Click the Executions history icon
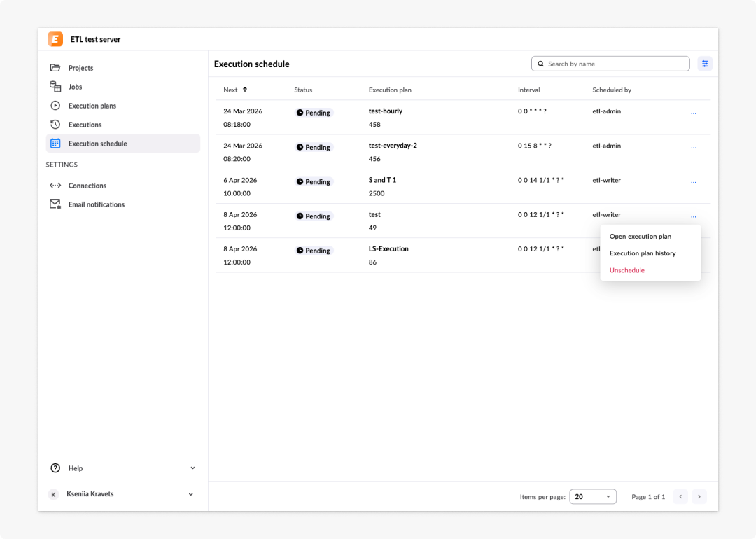The height and width of the screenshot is (539, 756). click(x=55, y=125)
